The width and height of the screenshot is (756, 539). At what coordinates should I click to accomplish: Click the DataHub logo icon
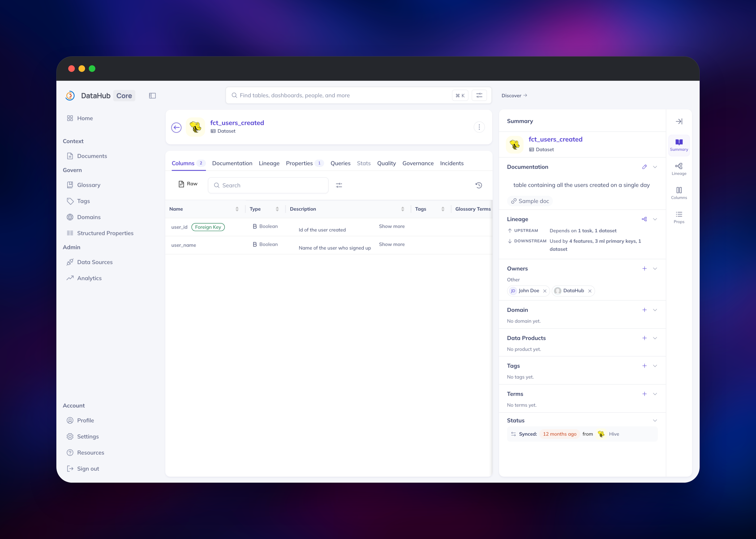[x=70, y=96]
